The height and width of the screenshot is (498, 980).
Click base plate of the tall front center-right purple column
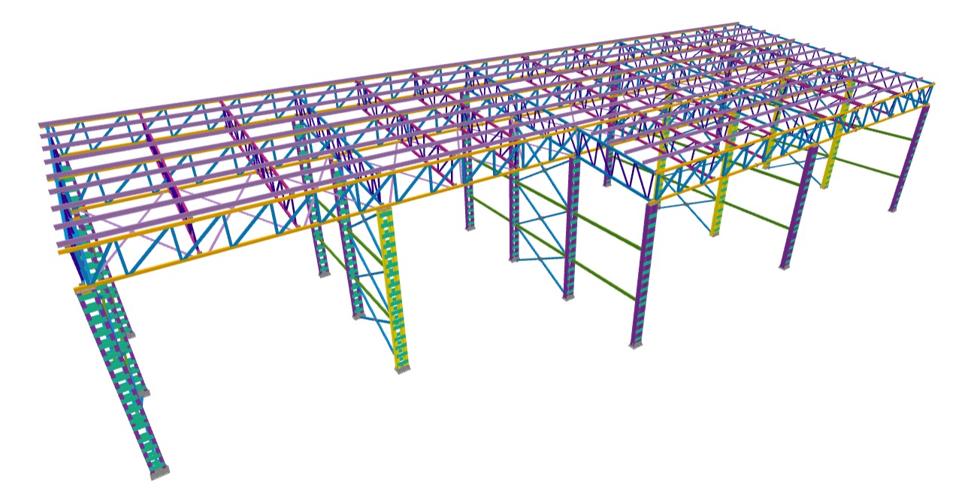point(636,345)
